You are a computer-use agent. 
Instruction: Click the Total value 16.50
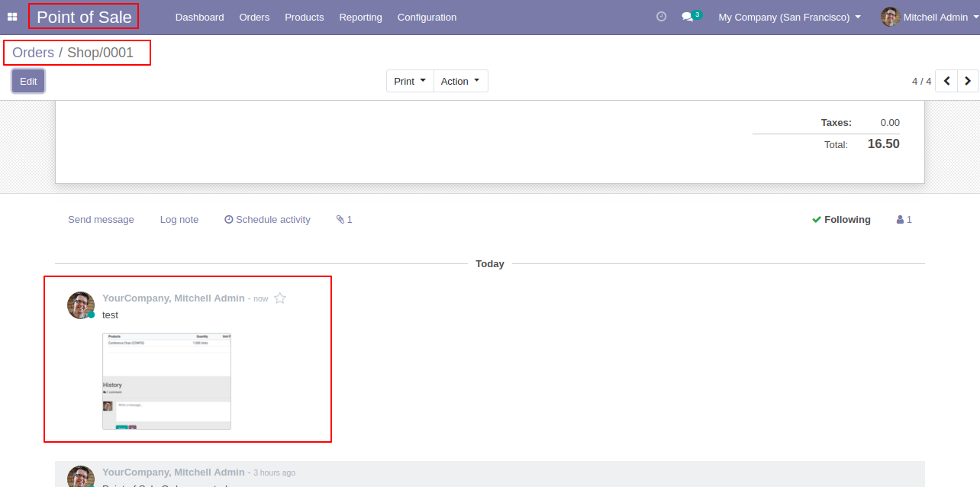pos(883,144)
